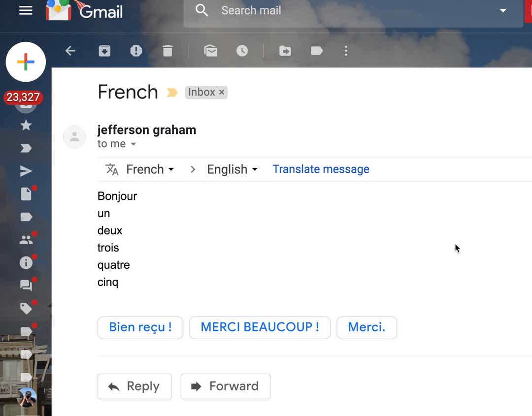Expand the French source language dropdown
This screenshot has width=532, height=416.
click(x=150, y=169)
